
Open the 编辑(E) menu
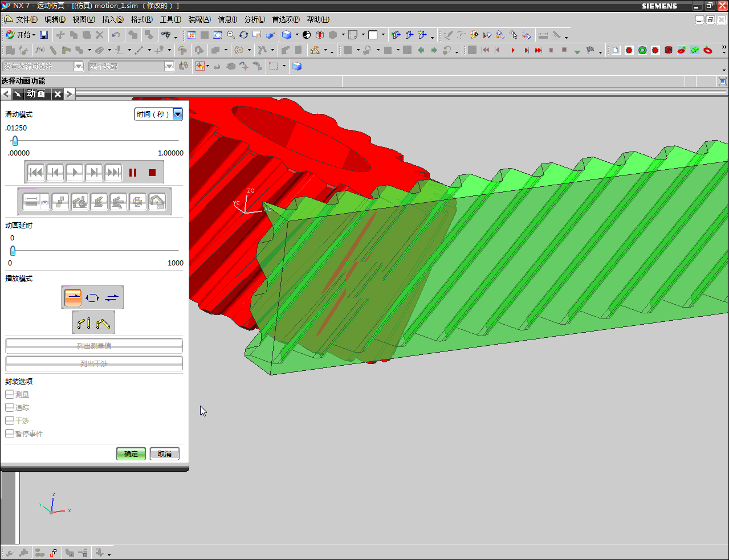[55, 19]
